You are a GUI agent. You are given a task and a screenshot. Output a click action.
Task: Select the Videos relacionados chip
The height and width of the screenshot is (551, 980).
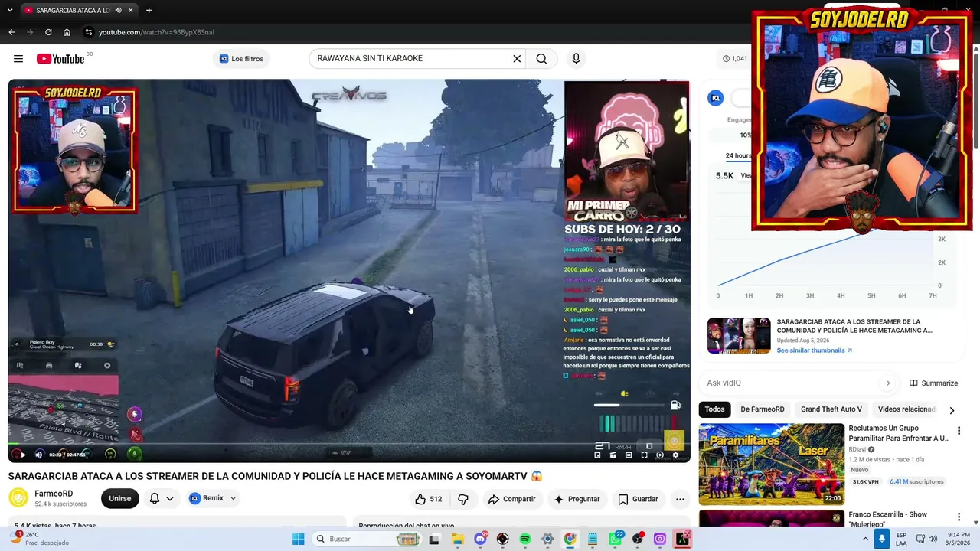[906, 409]
